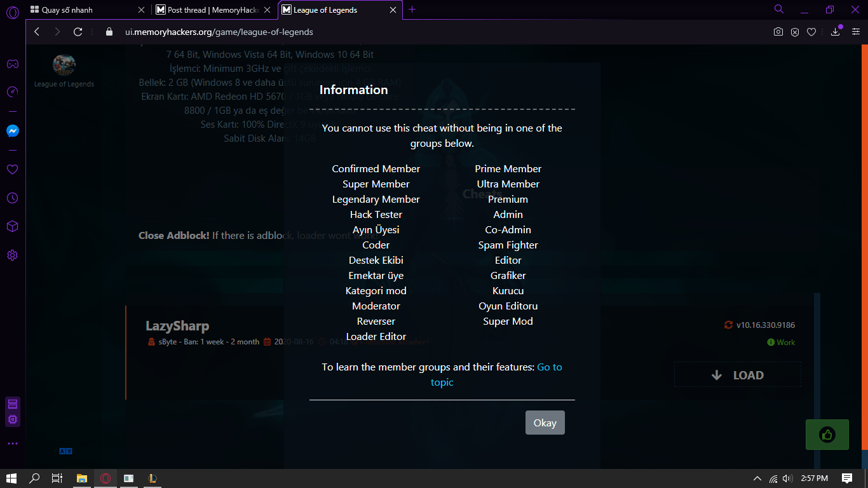Click the sidebar three-dots more button
This screenshot has width=868, height=488.
12,444
